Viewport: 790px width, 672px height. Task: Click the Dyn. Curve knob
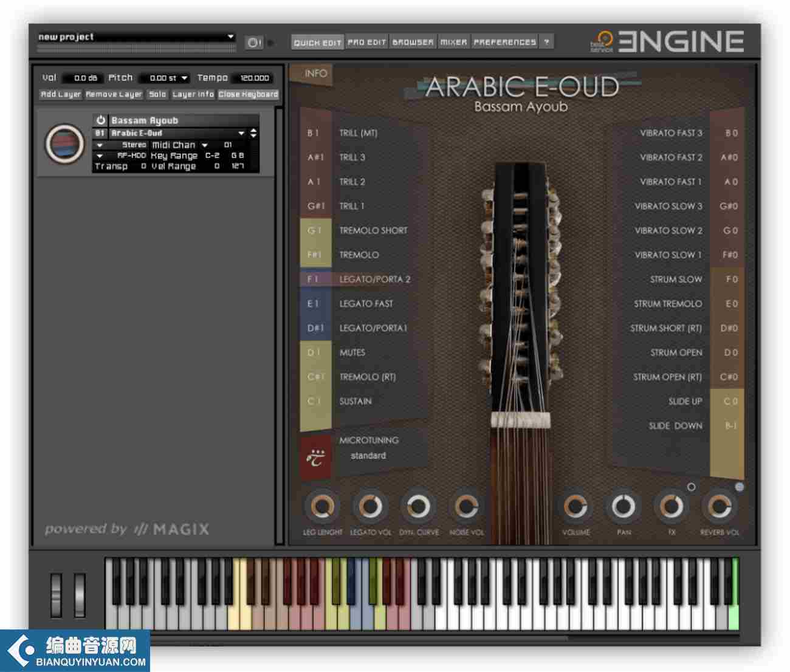tap(418, 506)
